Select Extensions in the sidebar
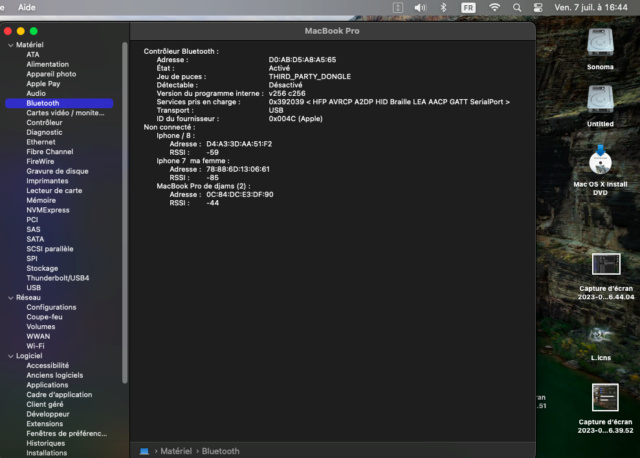The width and height of the screenshot is (640, 458). pyautogui.click(x=44, y=424)
